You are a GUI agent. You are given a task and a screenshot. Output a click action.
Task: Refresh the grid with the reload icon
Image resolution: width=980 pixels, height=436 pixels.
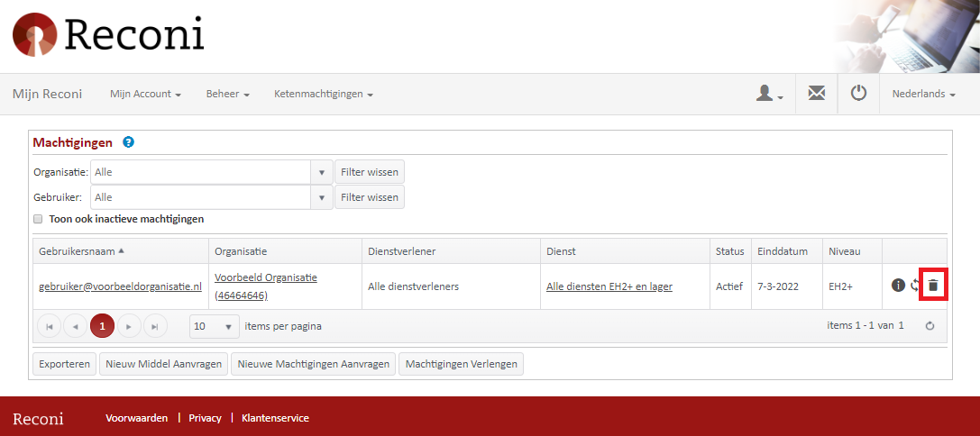point(930,326)
